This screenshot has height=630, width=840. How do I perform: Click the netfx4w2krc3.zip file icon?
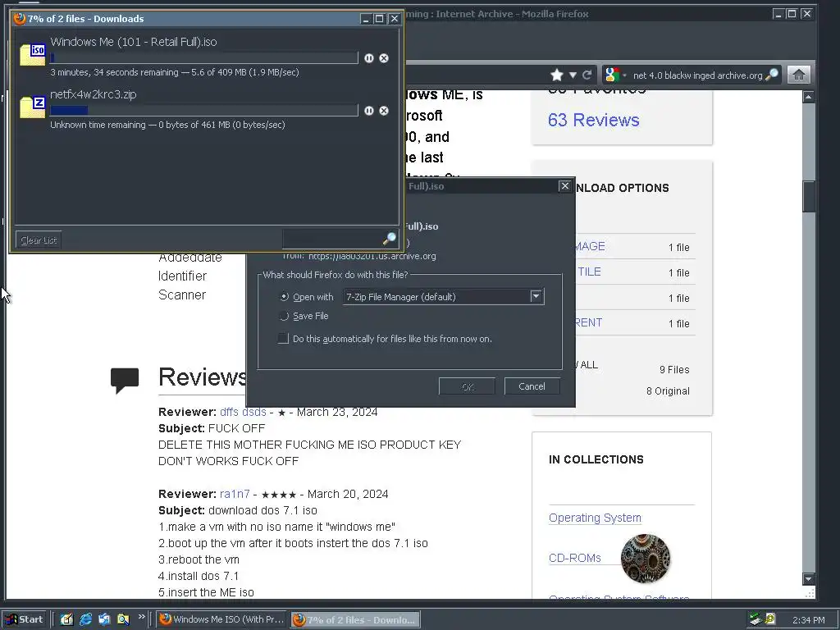click(32, 107)
